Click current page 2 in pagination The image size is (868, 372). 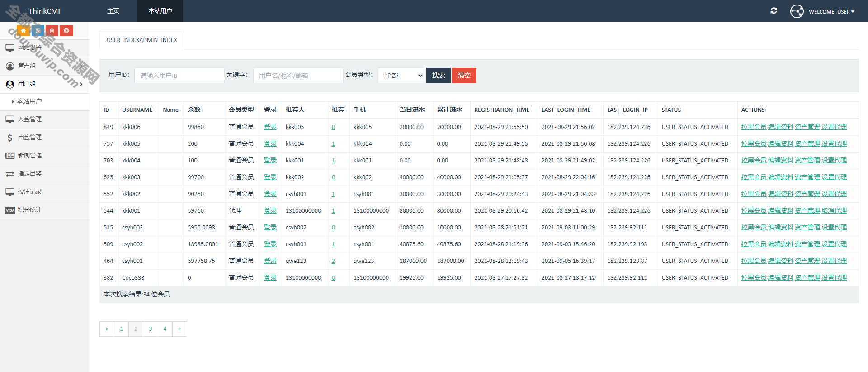pyautogui.click(x=136, y=329)
